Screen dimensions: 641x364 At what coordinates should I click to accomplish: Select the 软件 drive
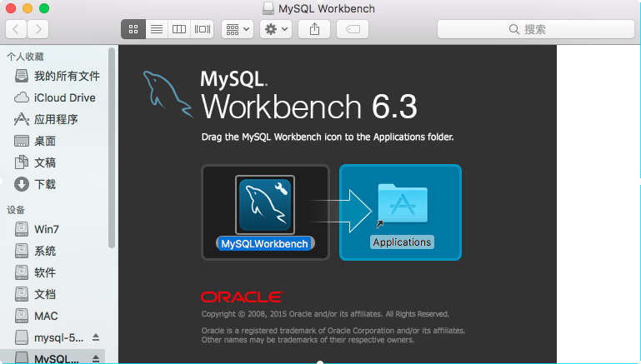pos(35,272)
